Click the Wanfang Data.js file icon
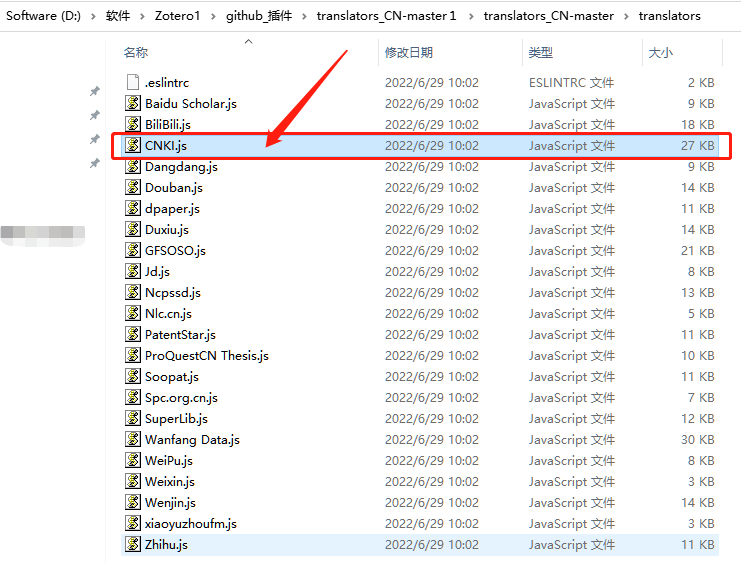The width and height of the screenshot is (741, 564). coord(133,439)
